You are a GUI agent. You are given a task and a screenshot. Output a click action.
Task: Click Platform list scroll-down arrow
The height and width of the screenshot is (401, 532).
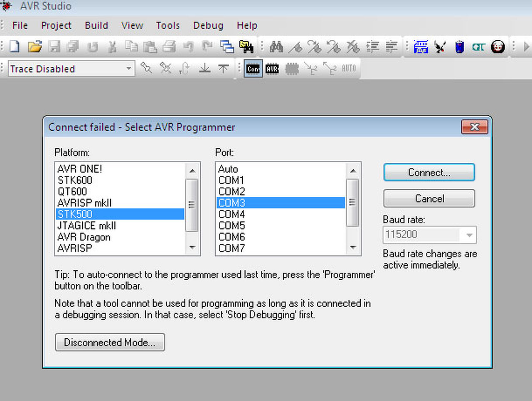pos(192,248)
